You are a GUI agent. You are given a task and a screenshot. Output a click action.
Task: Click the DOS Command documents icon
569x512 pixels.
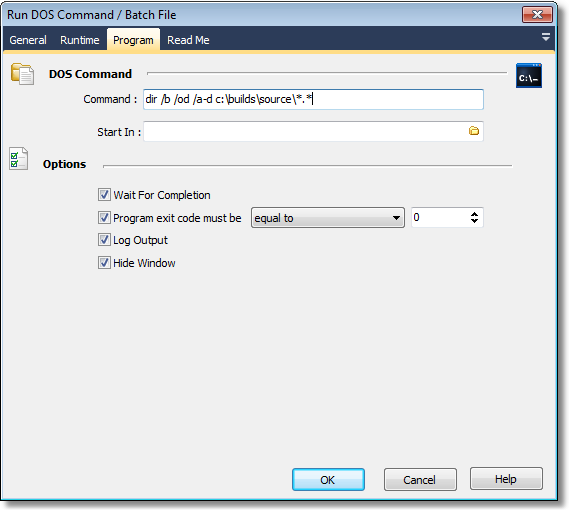pyautogui.click(x=22, y=74)
